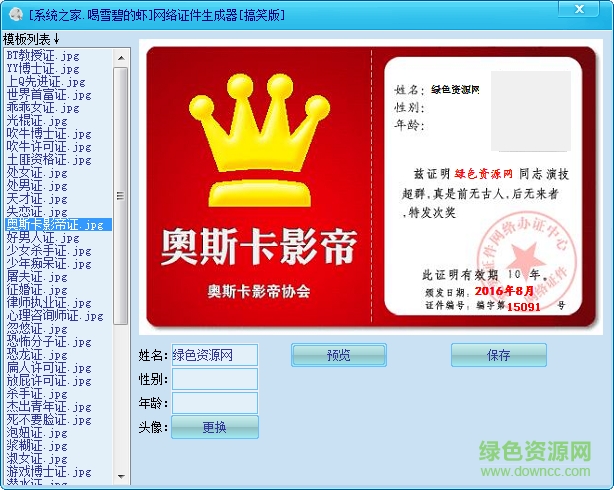Image resolution: width=614 pixels, height=490 pixels.
Task: Select 天才证.jpg template
Action: [x=42, y=199]
